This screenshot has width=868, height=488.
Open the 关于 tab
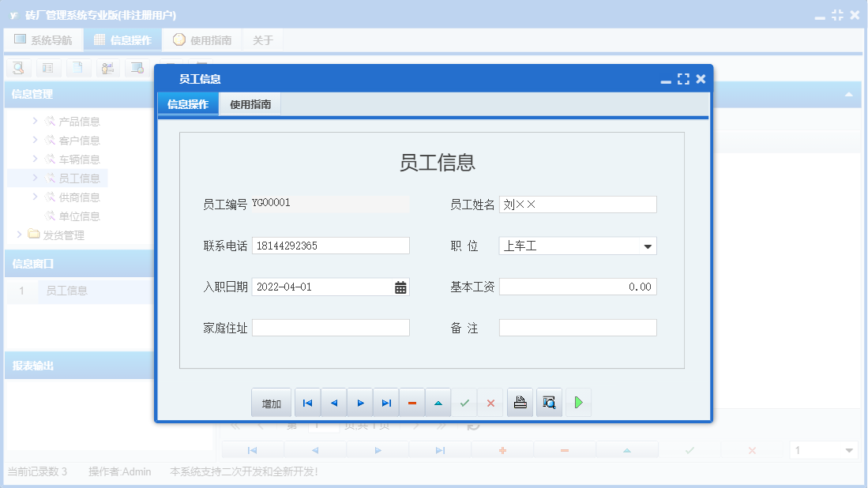tap(263, 38)
